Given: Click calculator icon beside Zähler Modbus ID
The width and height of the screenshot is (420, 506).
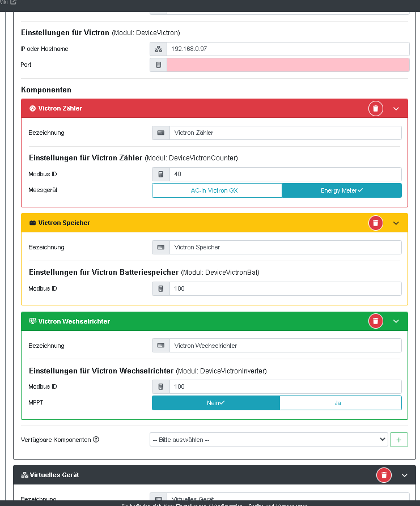Looking at the screenshot, I should [161, 175].
